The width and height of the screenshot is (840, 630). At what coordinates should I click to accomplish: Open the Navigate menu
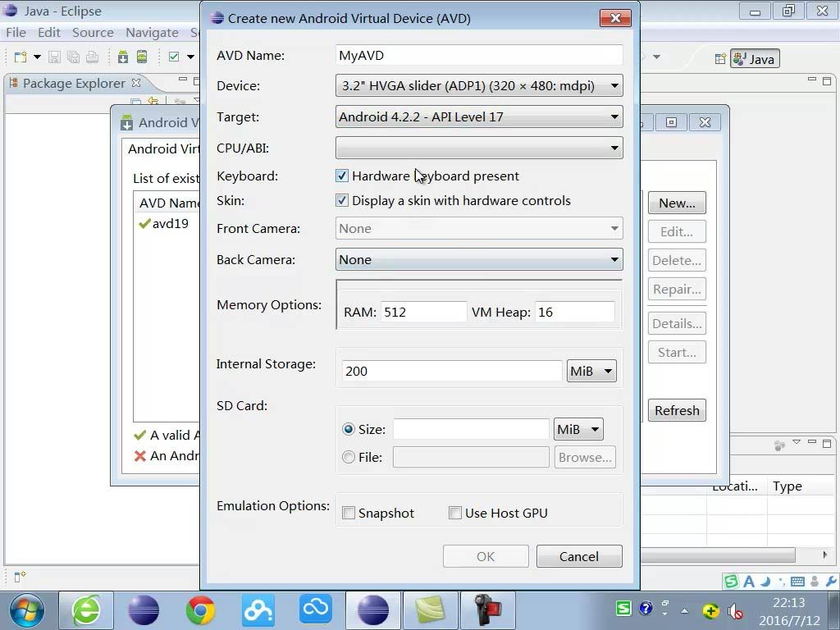point(152,33)
